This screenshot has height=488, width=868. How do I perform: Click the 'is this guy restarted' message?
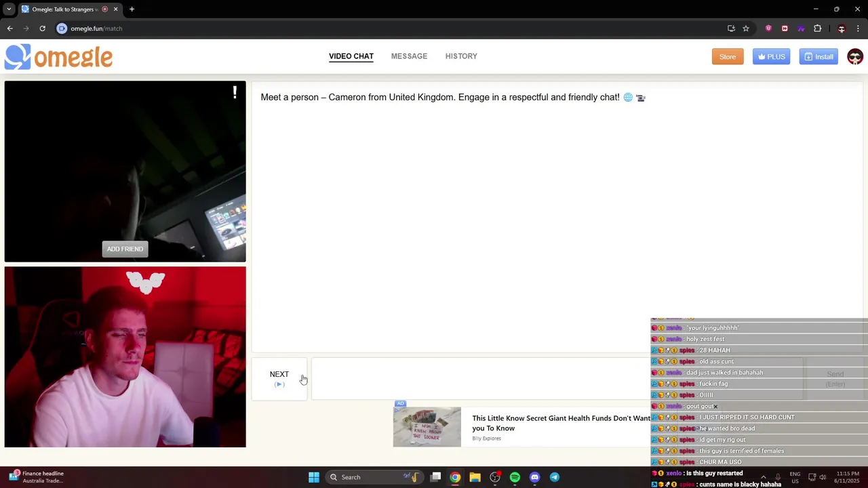click(713, 474)
